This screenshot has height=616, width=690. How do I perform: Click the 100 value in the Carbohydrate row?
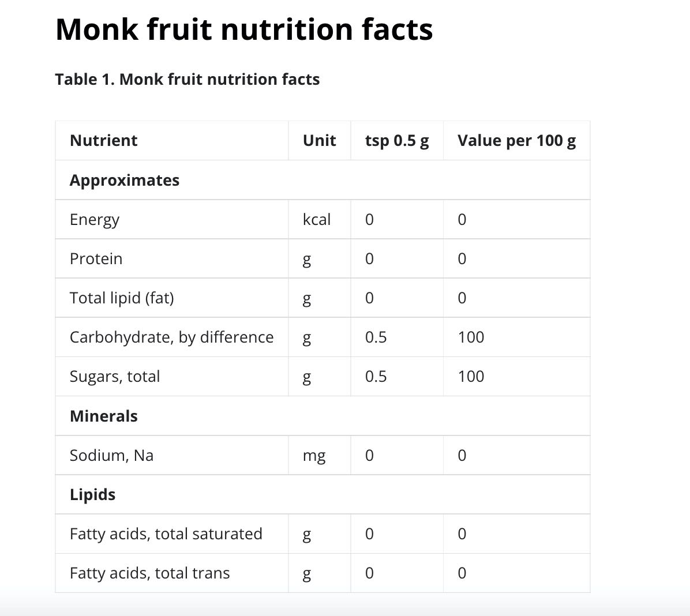(471, 337)
